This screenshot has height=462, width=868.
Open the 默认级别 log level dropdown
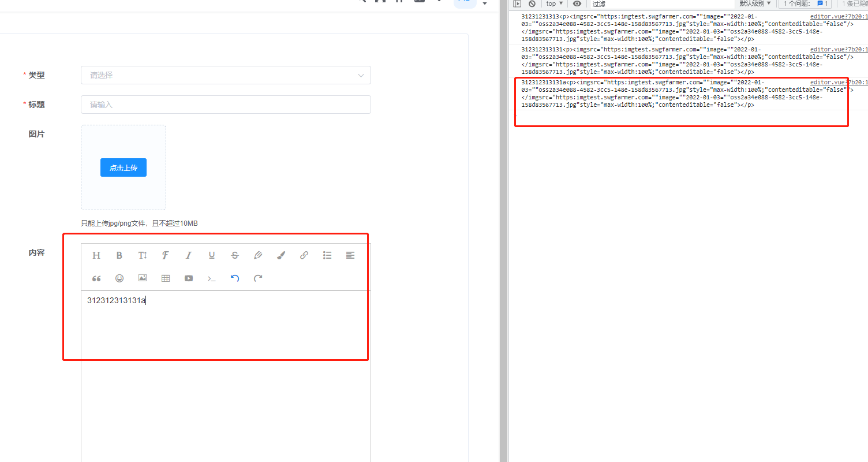point(755,3)
